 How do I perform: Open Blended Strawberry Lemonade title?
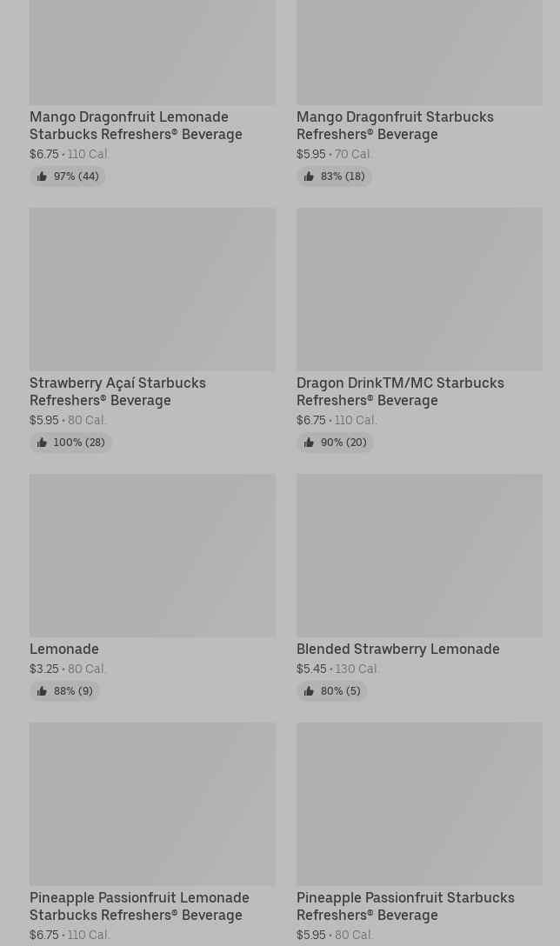coord(397,650)
